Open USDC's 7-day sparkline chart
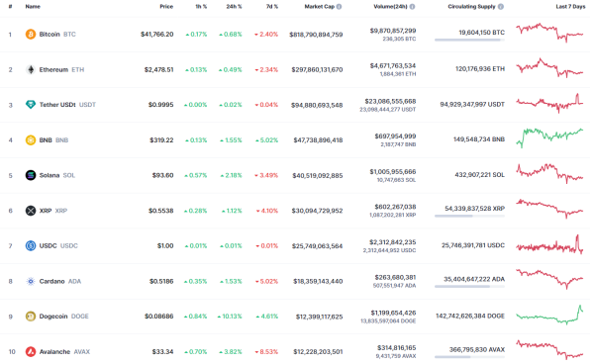594x364 pixels. [x=549, y=244]
